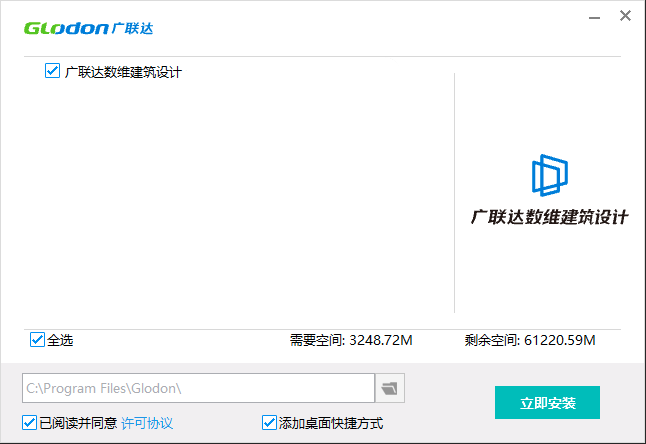The image size is (646, 444).
Task: Click the bold 广联达数维建筑设计 title under logo
Action: (550, 217)
